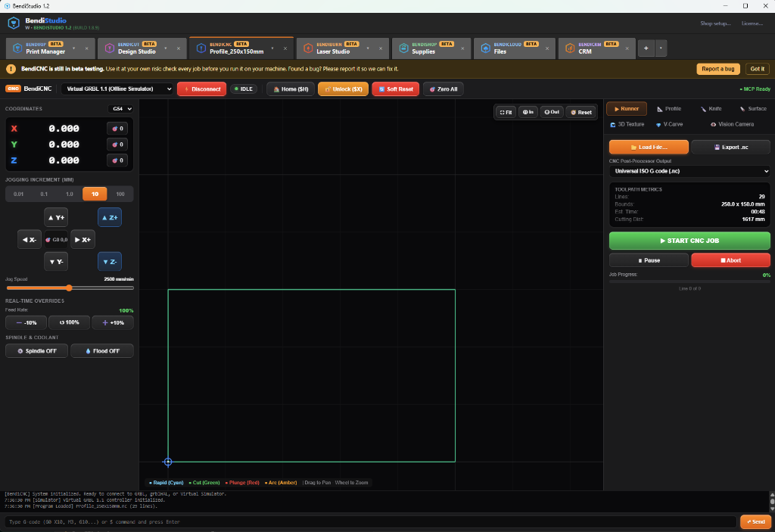This screenshot has width=775, height=532.
Task: Open the Profile panel tab
Action: pyautogui.click(x=669, y=109)
